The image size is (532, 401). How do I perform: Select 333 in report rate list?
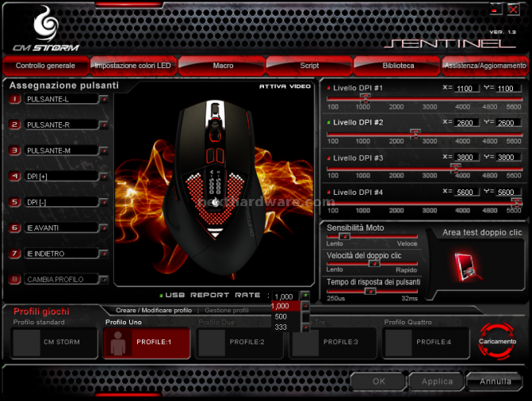[285, 327]
